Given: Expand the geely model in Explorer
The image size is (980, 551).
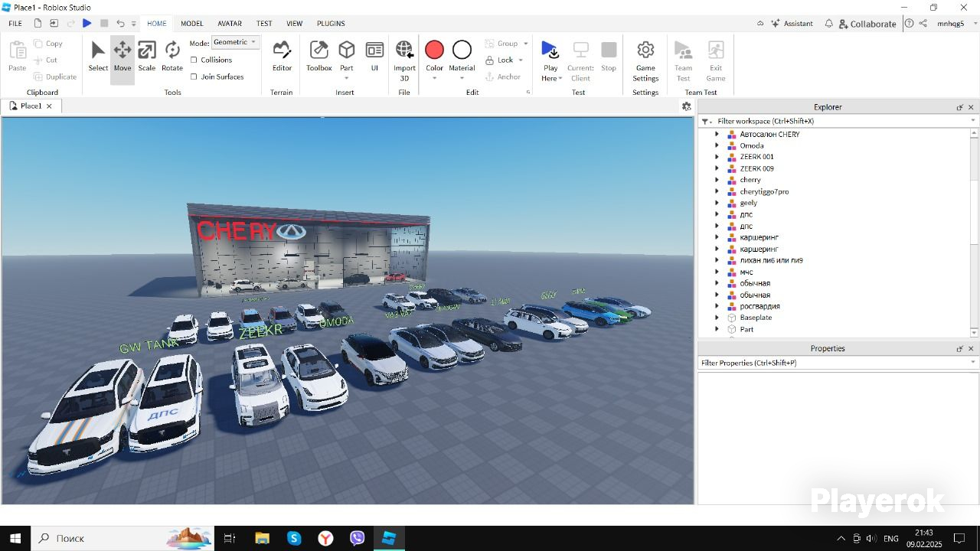Looking at the screenshot, I should pyautogui.click(x=717, y=203).
